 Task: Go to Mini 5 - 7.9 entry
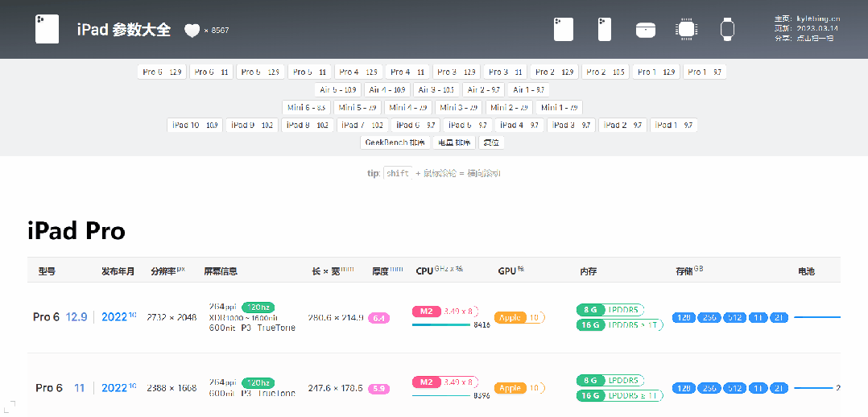[x=357, y=107]
